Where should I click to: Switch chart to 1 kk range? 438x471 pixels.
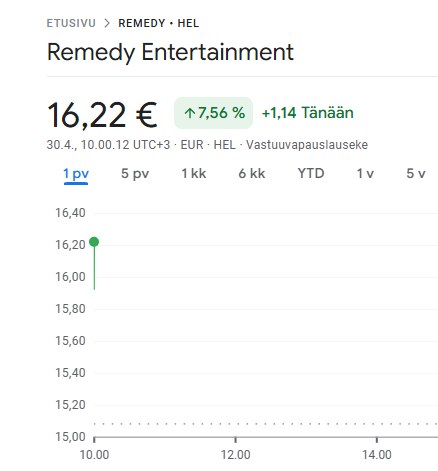(194, 174)
